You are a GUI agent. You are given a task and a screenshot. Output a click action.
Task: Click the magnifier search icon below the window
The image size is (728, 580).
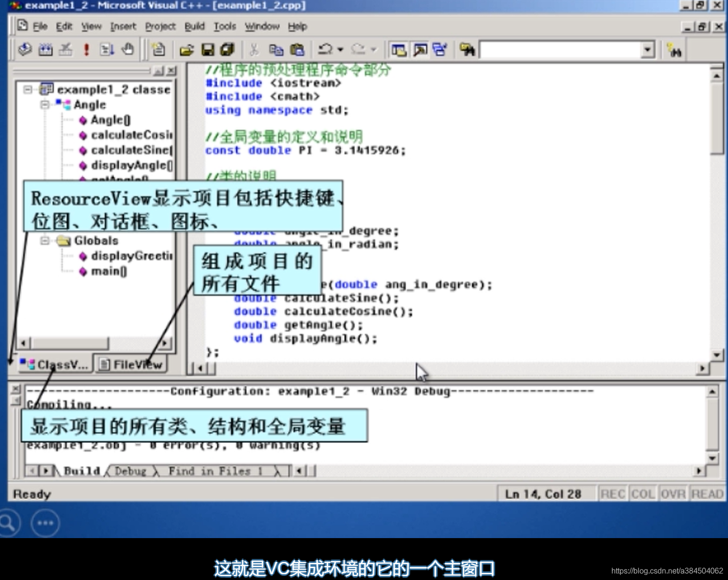(x=8, y=523)
